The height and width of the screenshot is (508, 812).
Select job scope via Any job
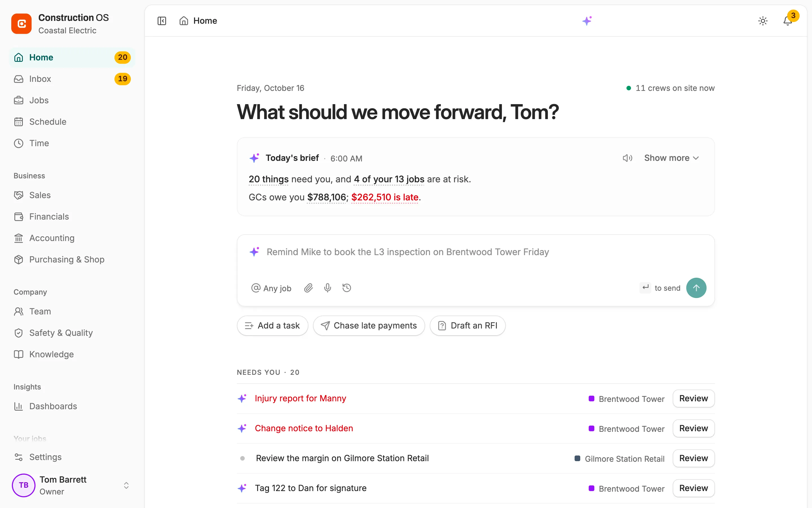(271, 288)
